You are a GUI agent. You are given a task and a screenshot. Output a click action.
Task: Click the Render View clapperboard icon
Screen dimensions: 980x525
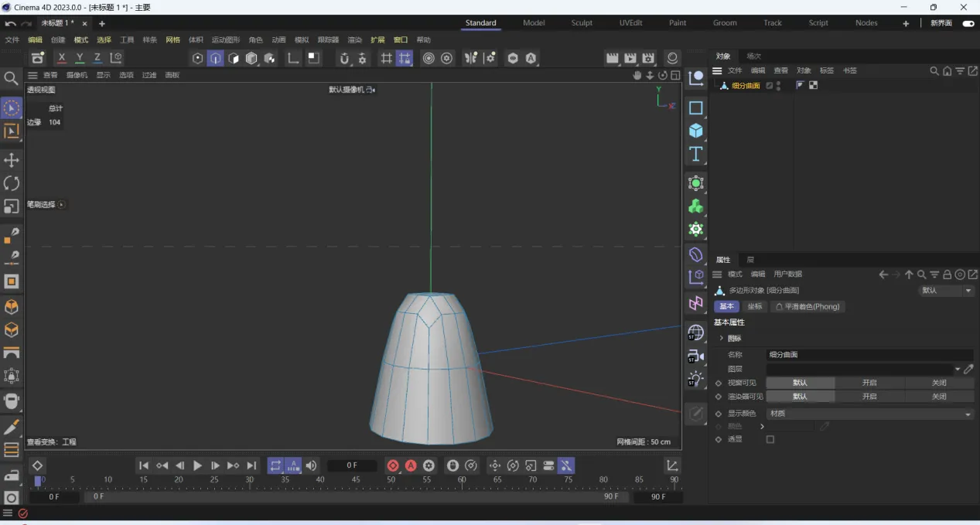pyautogui.click(x=613, y=58)
